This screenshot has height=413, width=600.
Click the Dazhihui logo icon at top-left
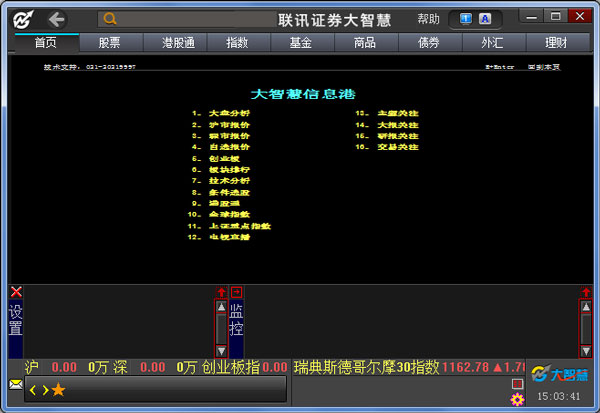click(23, 20)
